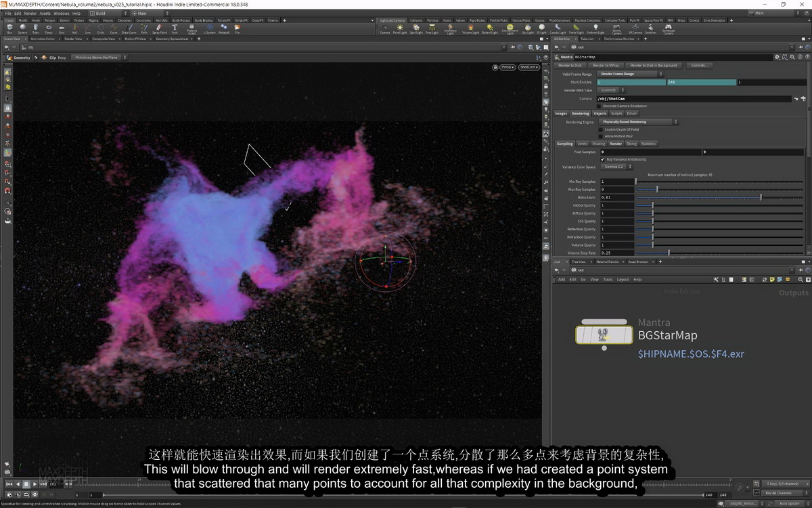The width and height of the screenshot is (812, 508).
Task: Open the File menu
Action: (8, 13)
